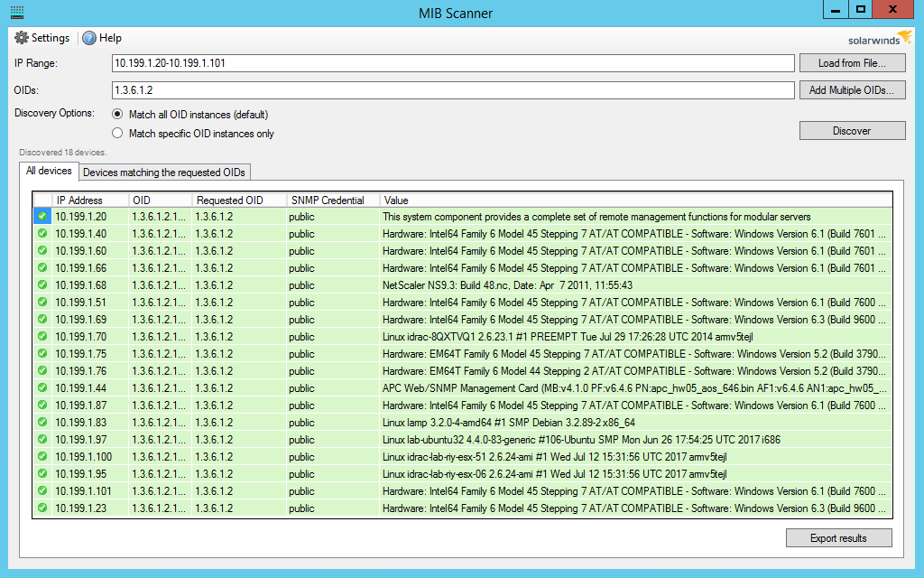The image size is (924, 578).
Task: Click the status check beside 10.199.1.101
Action: 42,491
